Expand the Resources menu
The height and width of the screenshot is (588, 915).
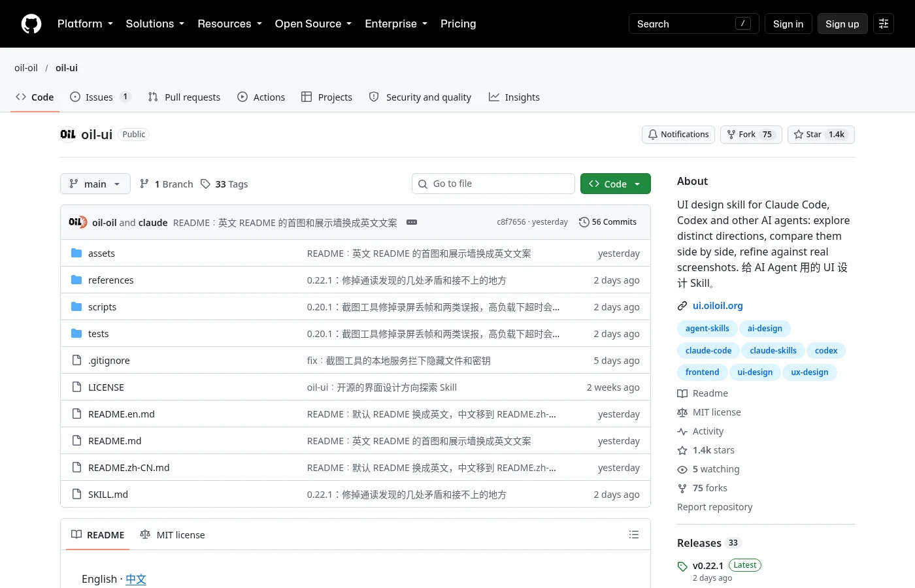tap(229, 24)
